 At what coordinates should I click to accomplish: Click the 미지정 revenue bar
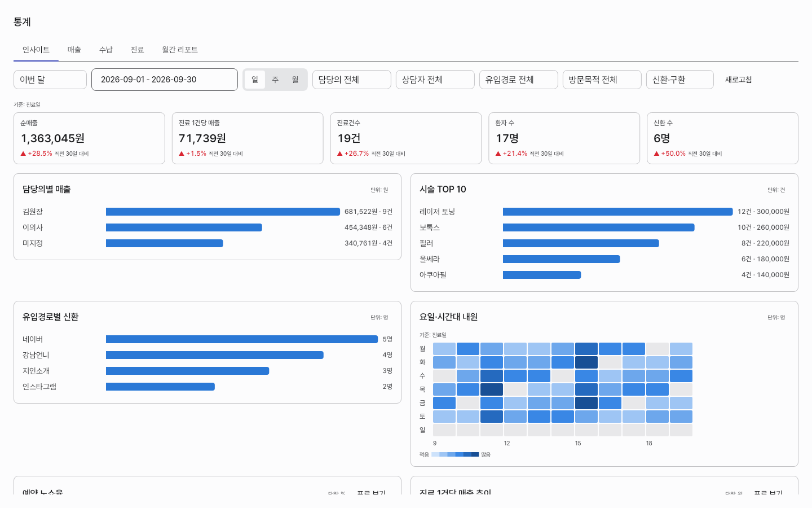click(x=165, y=243)
